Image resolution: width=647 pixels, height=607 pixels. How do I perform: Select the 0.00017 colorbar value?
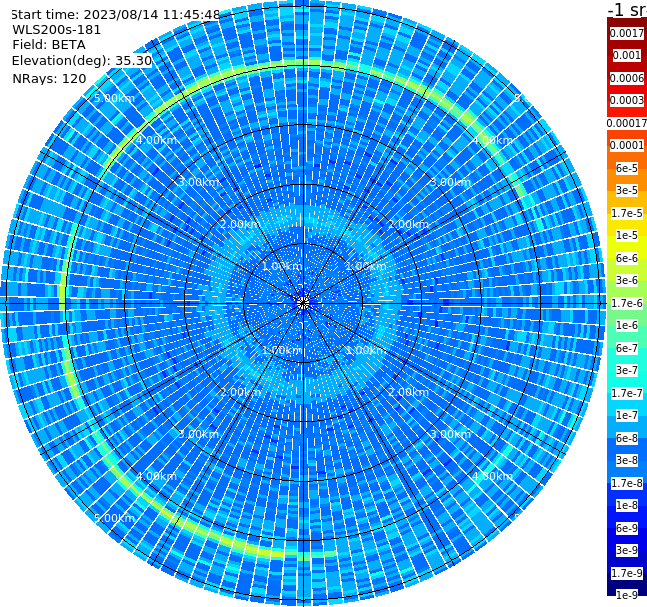[x=627, y=123]
